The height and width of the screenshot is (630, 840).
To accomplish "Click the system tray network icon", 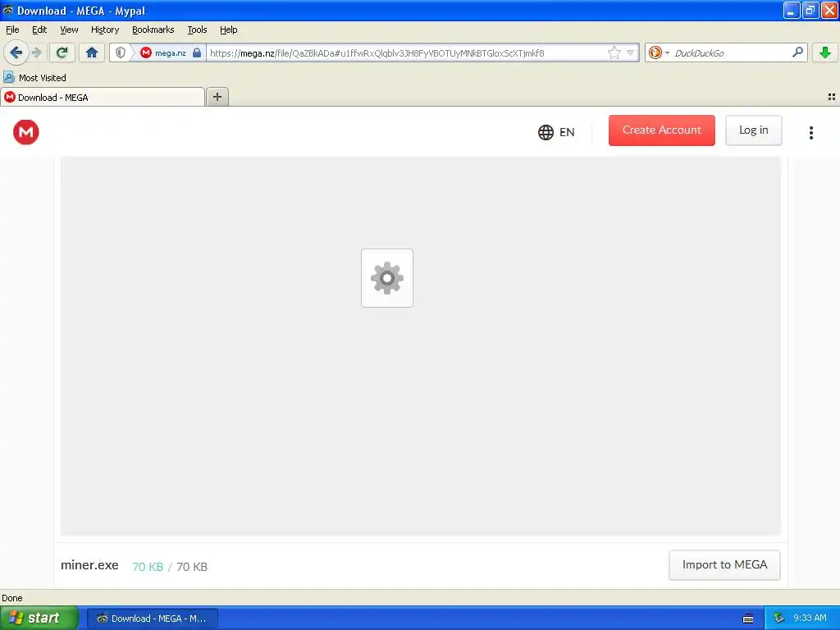I will pyautogui.click(x=778, y=618).
